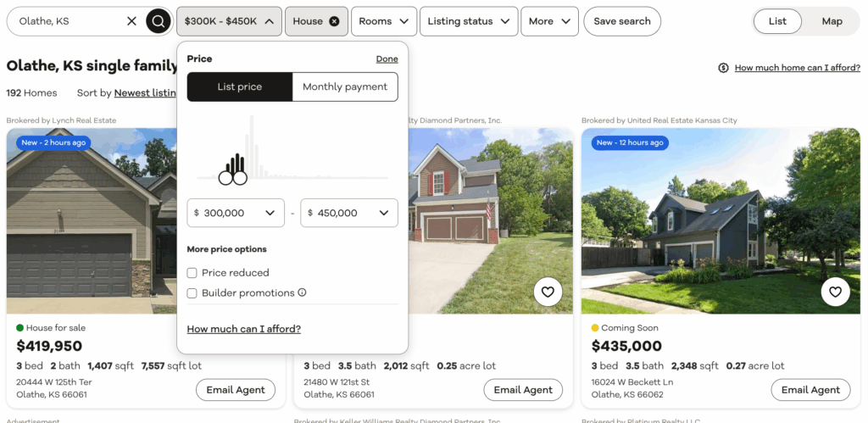Select the List price tab
Viewport: 868px width, 423px height.
point(240,87)
